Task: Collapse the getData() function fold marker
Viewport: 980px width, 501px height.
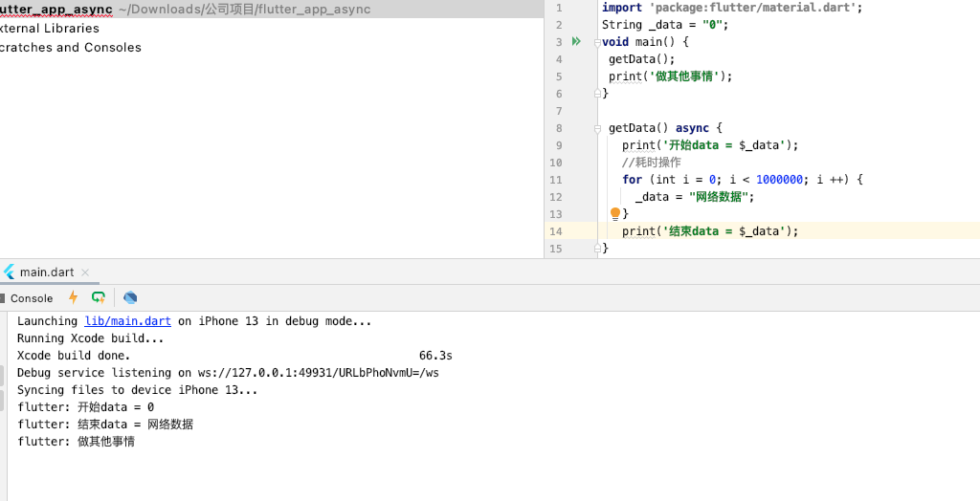Action: pyautogui.click(x=597, y=128)
